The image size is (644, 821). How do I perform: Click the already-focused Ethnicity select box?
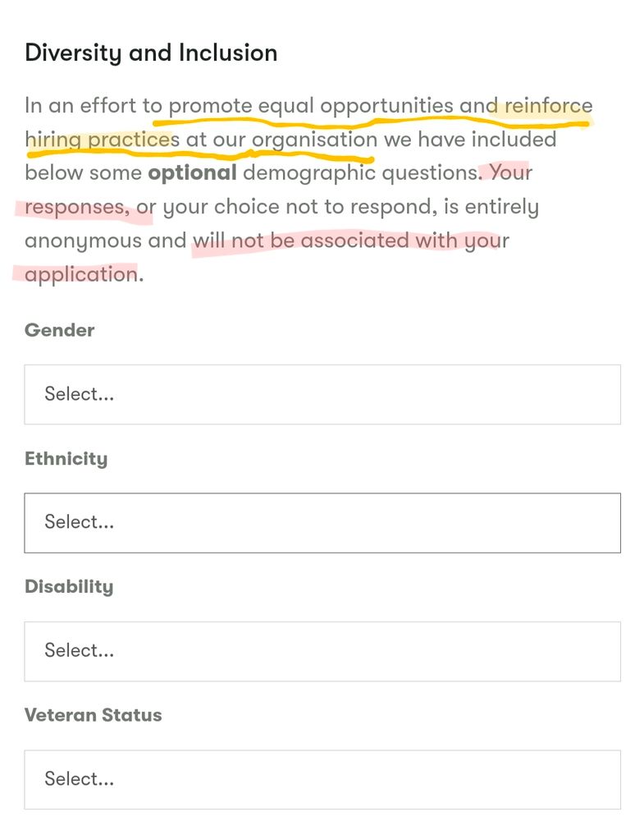point(322,522)
